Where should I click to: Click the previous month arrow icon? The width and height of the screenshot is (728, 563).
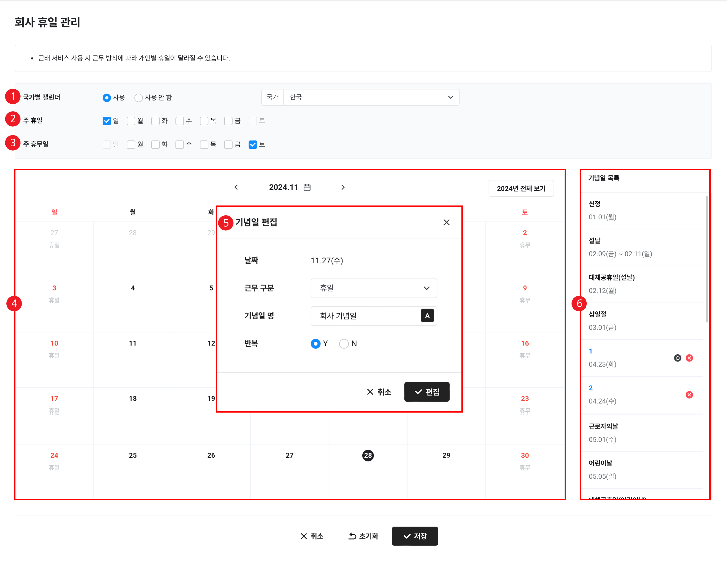click(x=236, y=187)
